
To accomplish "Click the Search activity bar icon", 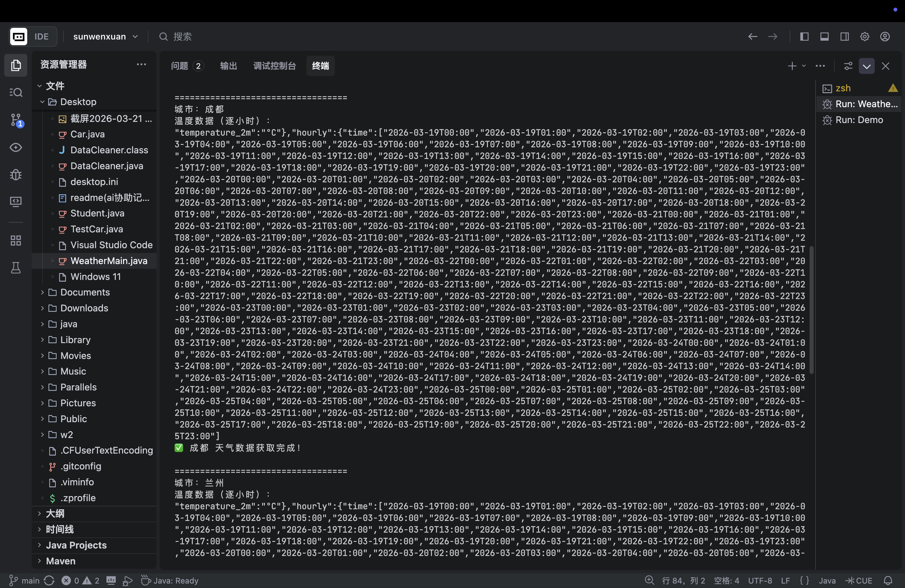I will (x=16, y=93).
